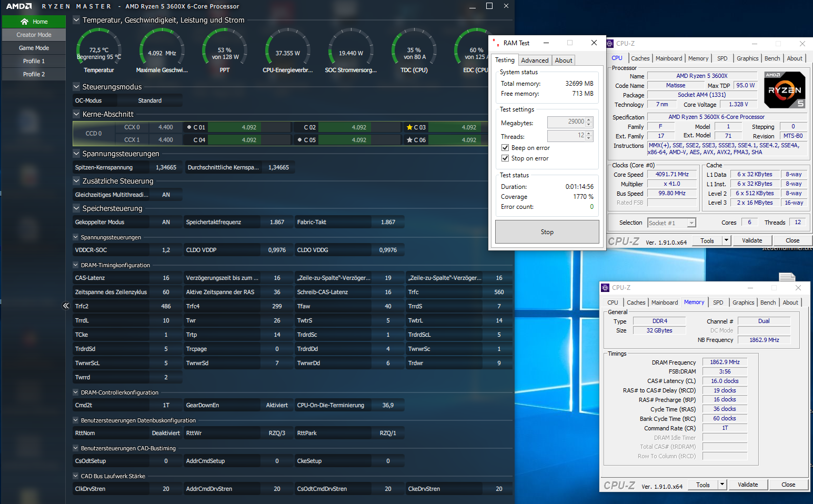The height and width of the screenshot is (504, 813).
Task: Click the dot marker on core C 01
Action: pyautogui.click(x=189, y=127)
